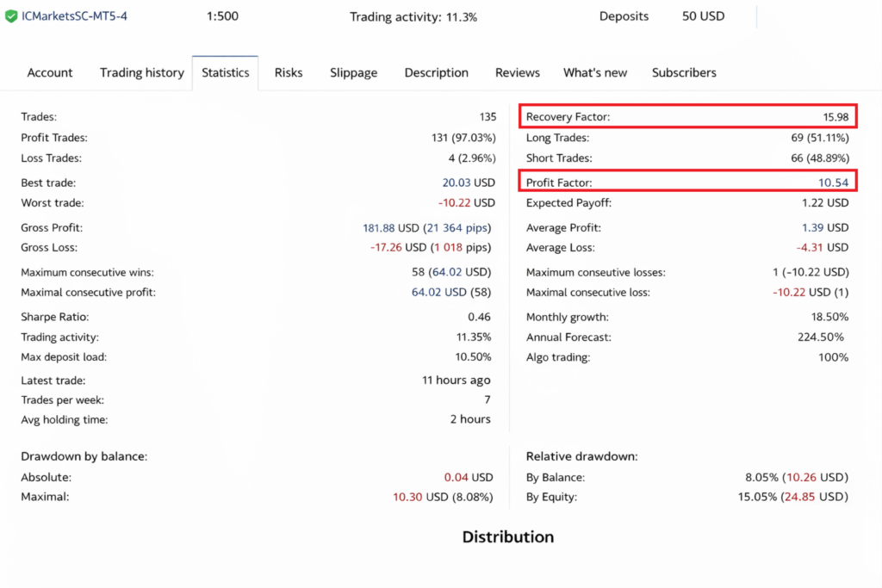Click the Relative drawdown heading
Image resolution: width=882 pixels, height=588 pixels.
click(581, 456)
